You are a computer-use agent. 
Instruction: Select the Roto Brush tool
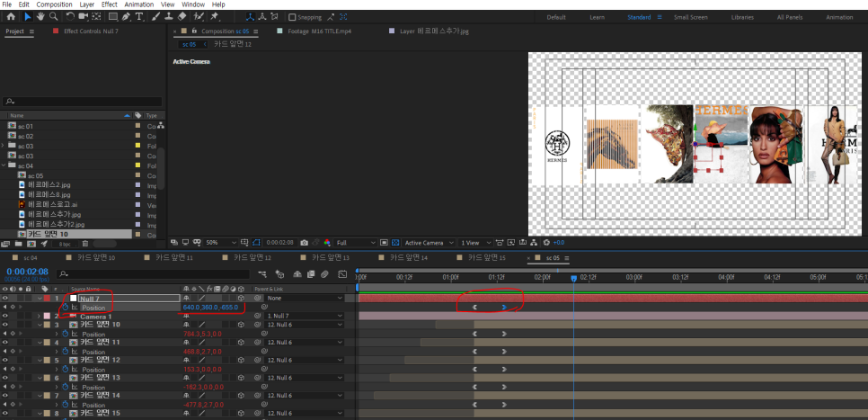coord(199,16)
